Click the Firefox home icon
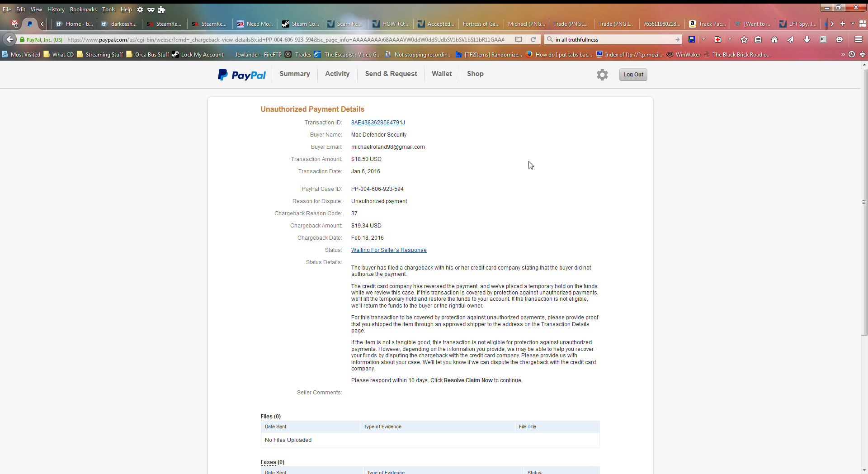 (x=774, y=40)
